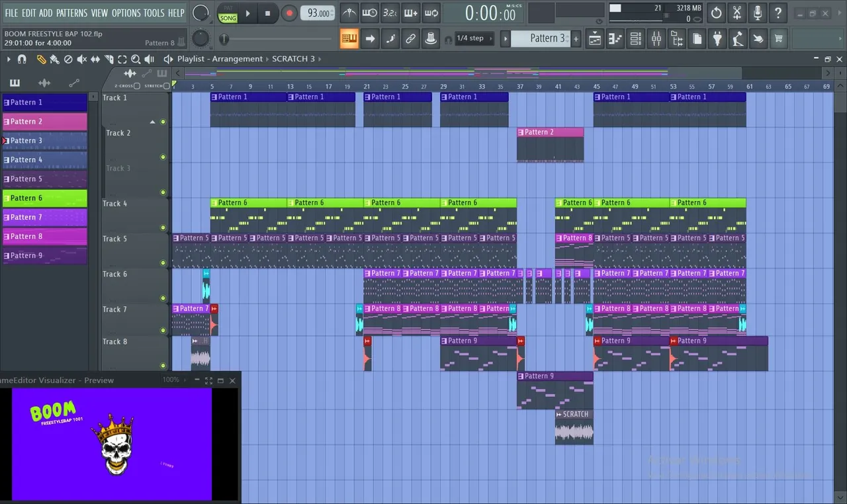This screenshot has height=504, width=847.
Task: Select the Draw pencil tool in playlist
Action: (x=42, y=59)
